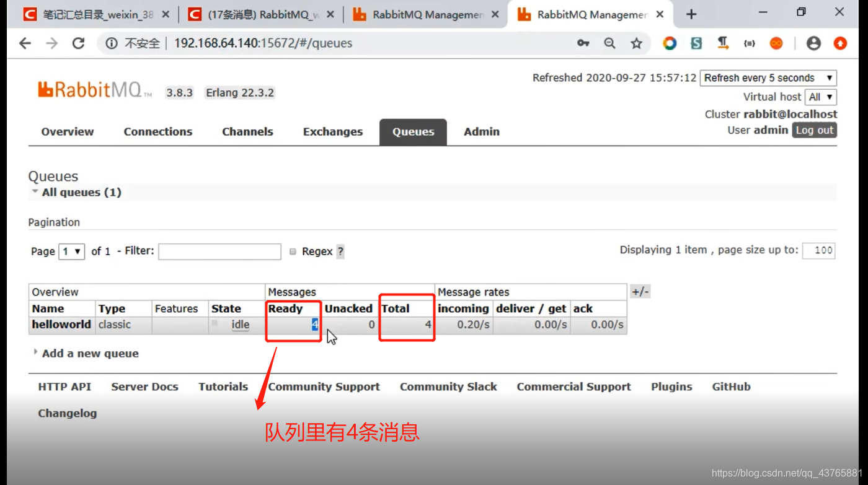
Task: Click the red update arrow icon
Action: pyautogui.click(x=840, y=43)
